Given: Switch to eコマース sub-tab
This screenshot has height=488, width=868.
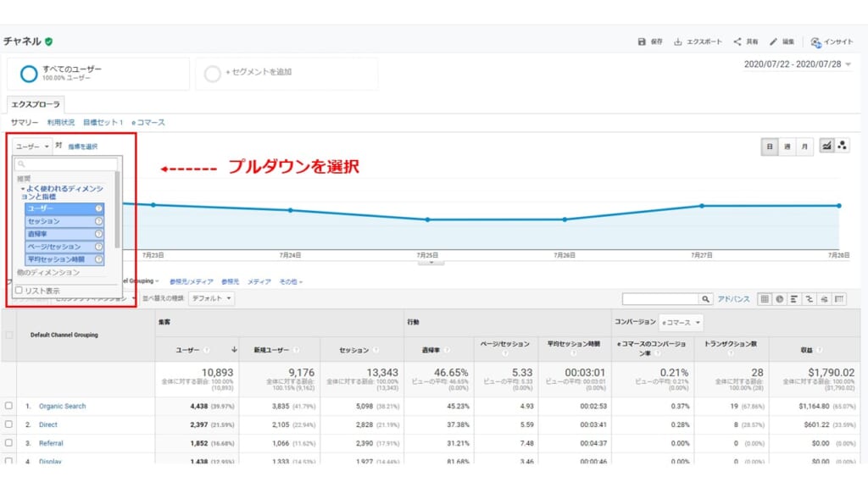Looking at the screenshot, I should click(148, 122).
